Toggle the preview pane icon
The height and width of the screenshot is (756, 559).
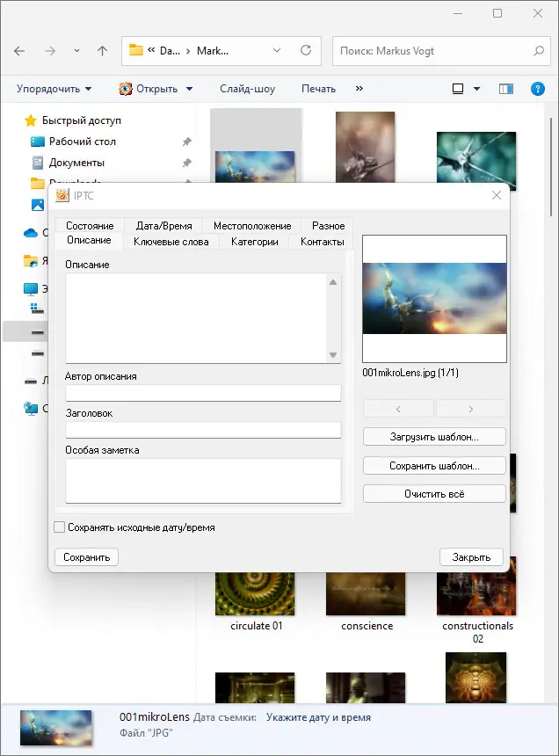[x=506, y=89]
